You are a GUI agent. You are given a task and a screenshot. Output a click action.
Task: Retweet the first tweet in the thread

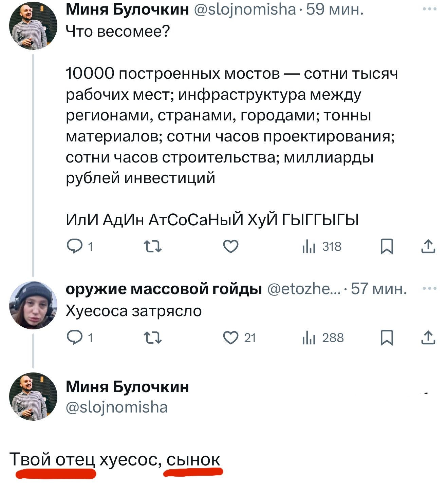[x=153, y=247]
